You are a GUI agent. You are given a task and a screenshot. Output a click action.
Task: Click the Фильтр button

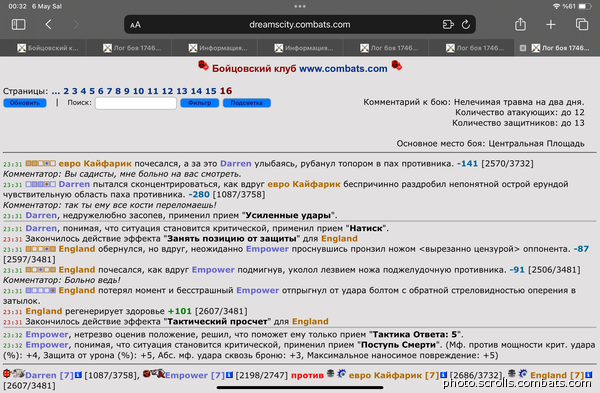click(x=199, y=103)
